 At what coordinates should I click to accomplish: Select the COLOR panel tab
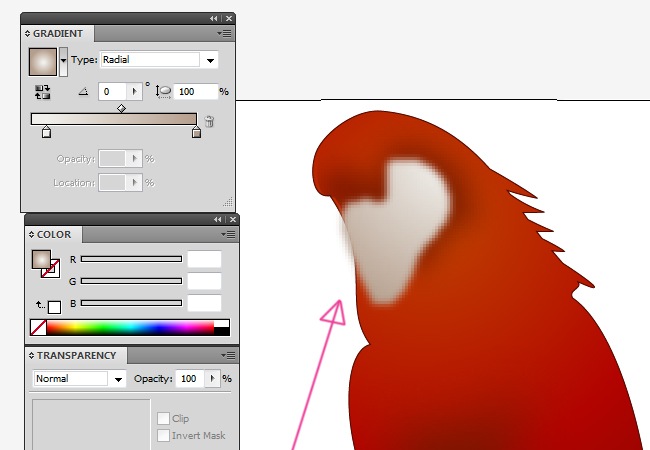tap(54, 235)
